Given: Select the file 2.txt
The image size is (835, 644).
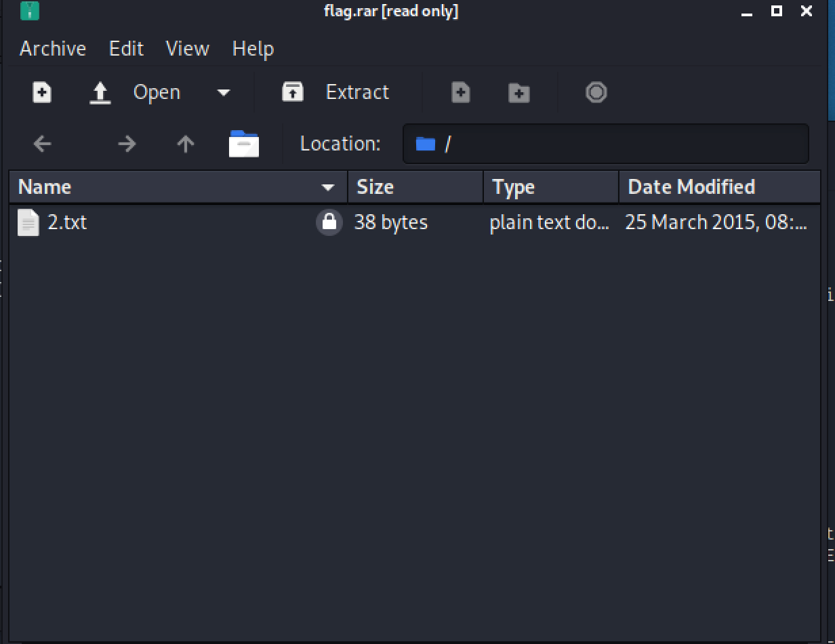Looking at the screenshot, I should 68,222.
